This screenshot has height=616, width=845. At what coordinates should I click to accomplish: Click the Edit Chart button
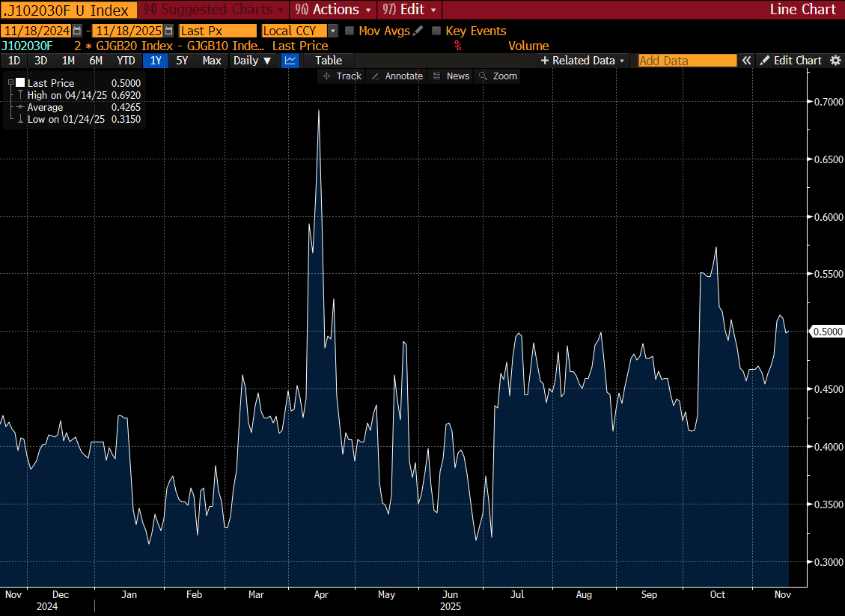[790, 61]
